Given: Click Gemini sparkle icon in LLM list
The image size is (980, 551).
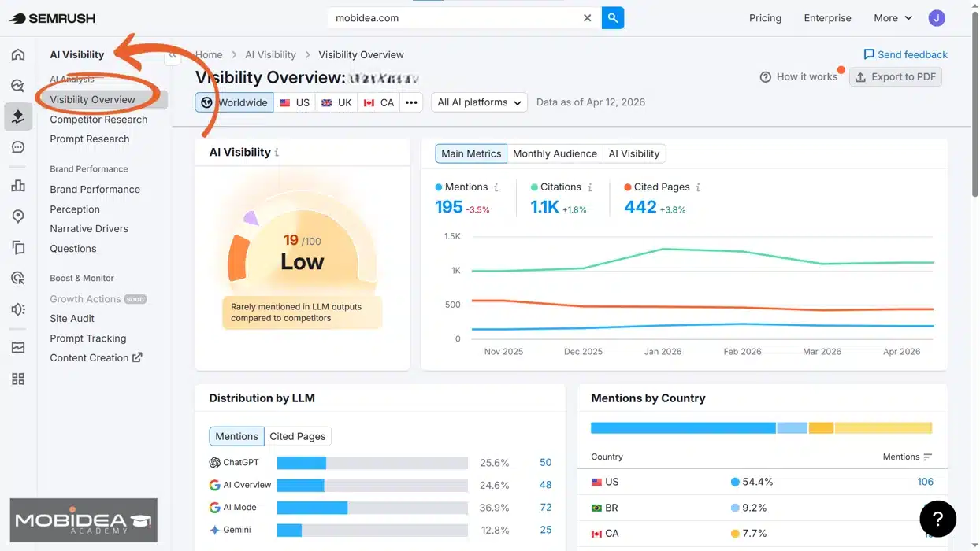Looking at the screenshot, I should [x=214, y=531].
